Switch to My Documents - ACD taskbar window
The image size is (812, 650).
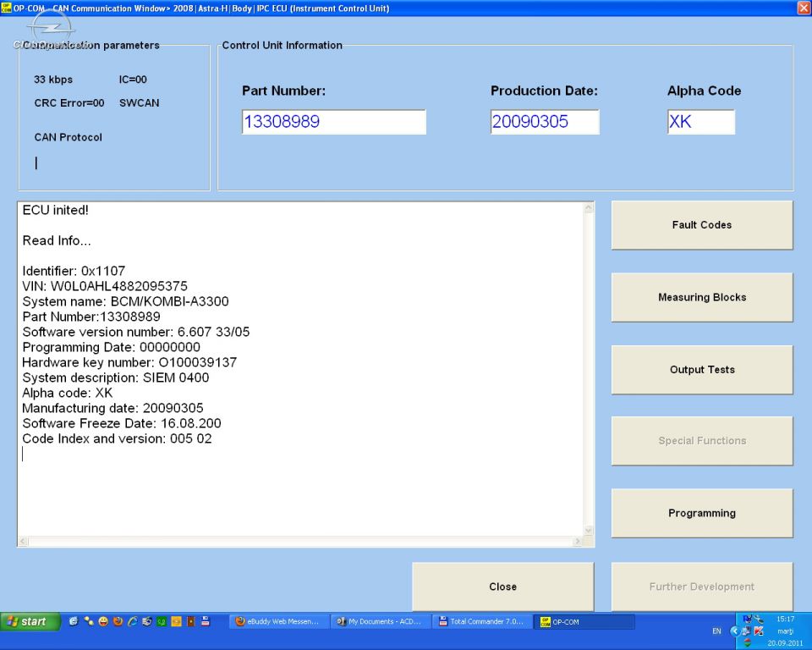[x=380, y=621]
